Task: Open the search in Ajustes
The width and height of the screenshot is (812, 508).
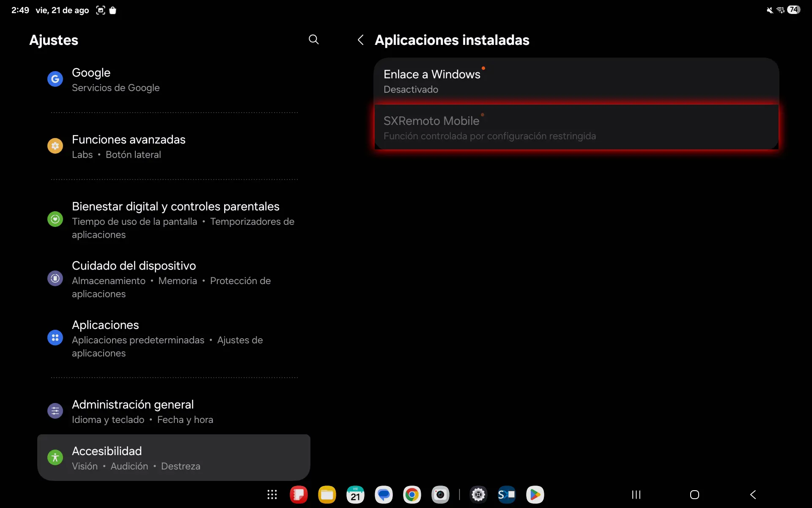Action: point(313,40)
